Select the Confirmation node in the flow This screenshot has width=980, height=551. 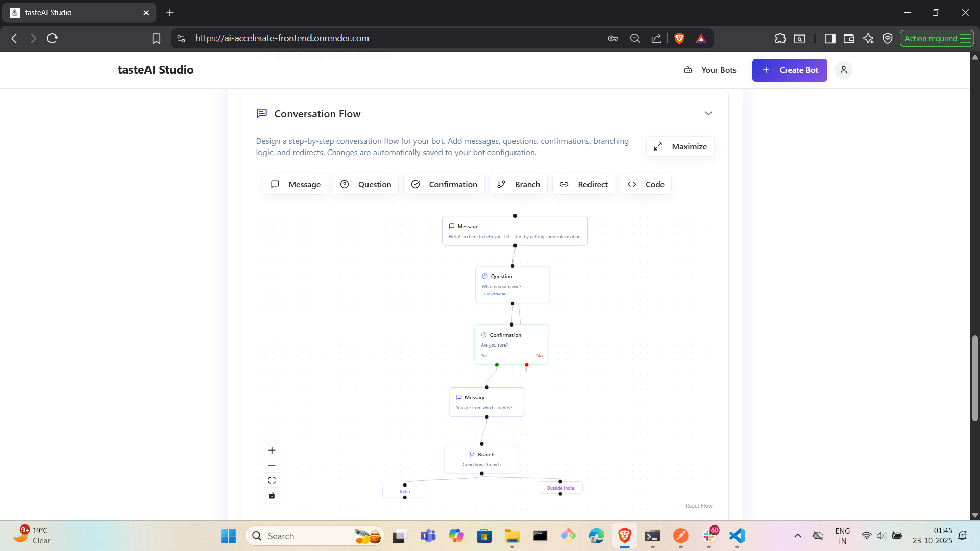click(511, 342)
